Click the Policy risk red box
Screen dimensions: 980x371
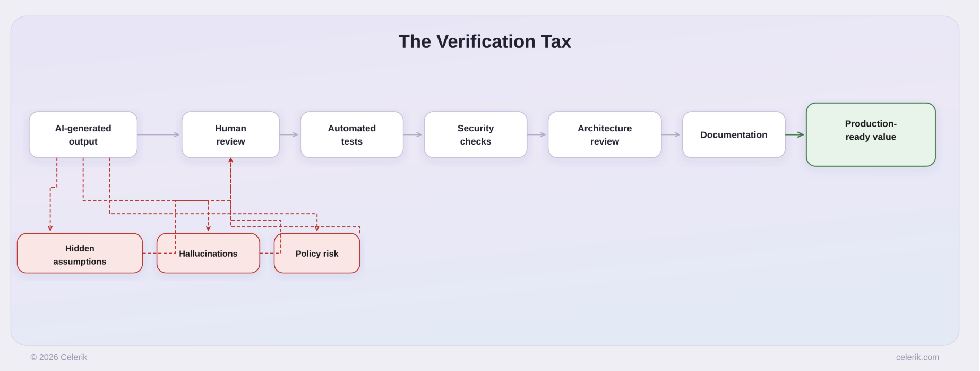tap(317, 254)
